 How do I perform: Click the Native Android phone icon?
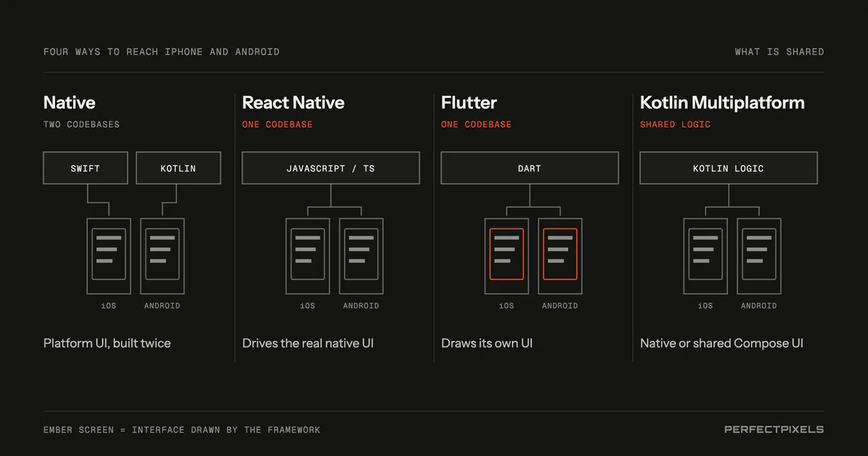click(x=162, y=256)
